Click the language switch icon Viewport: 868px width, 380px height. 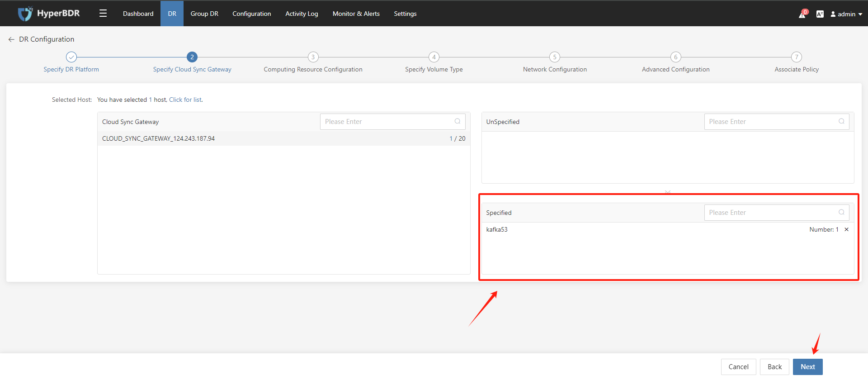[x=820, y=14]
